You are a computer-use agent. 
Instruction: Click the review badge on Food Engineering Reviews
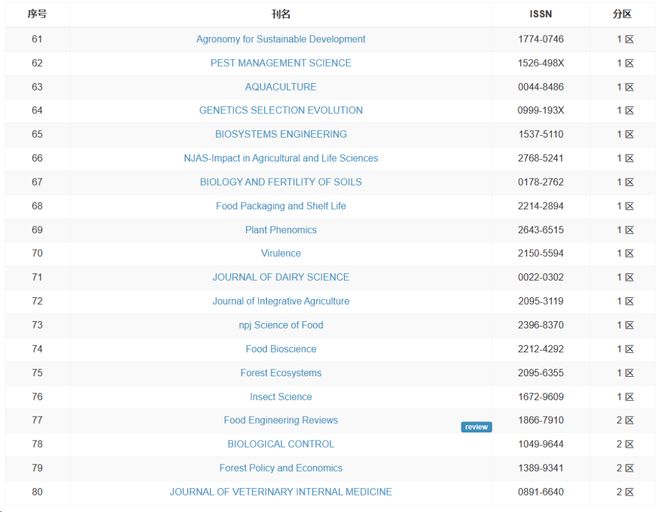click(476, 427)
